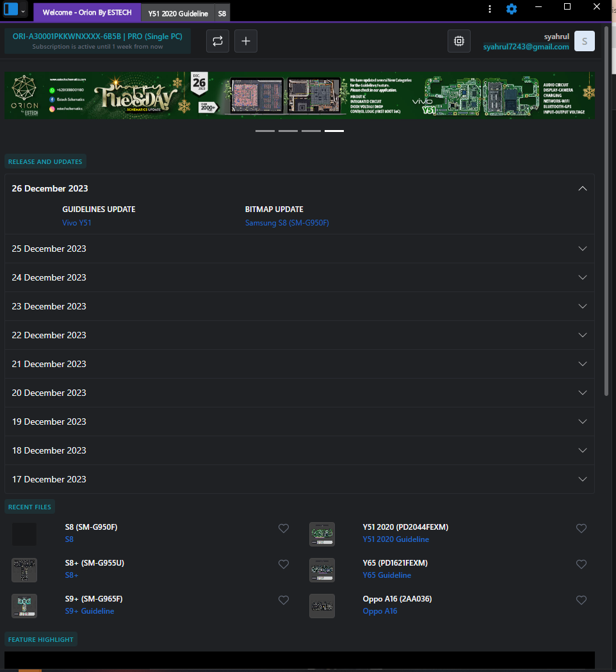The height and width of the screenshot is (672, 616).
Task: Open the S8 recent file link
Action: (69, 539)
